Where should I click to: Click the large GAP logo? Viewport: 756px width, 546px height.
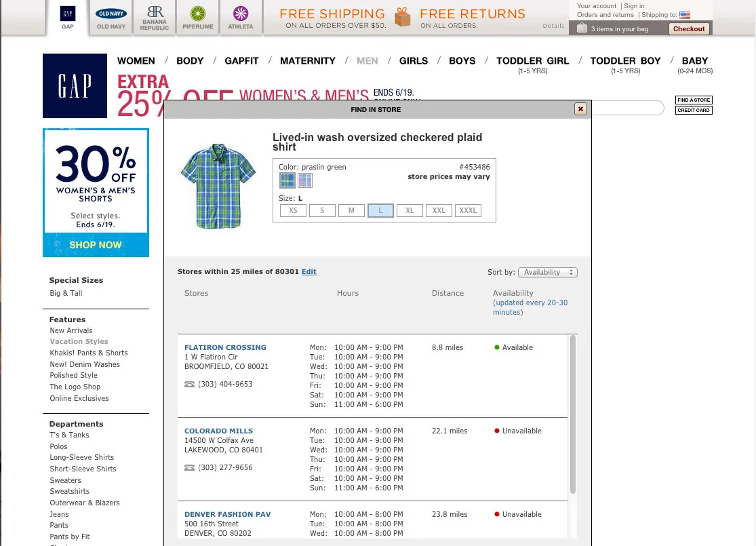[75, 86]
